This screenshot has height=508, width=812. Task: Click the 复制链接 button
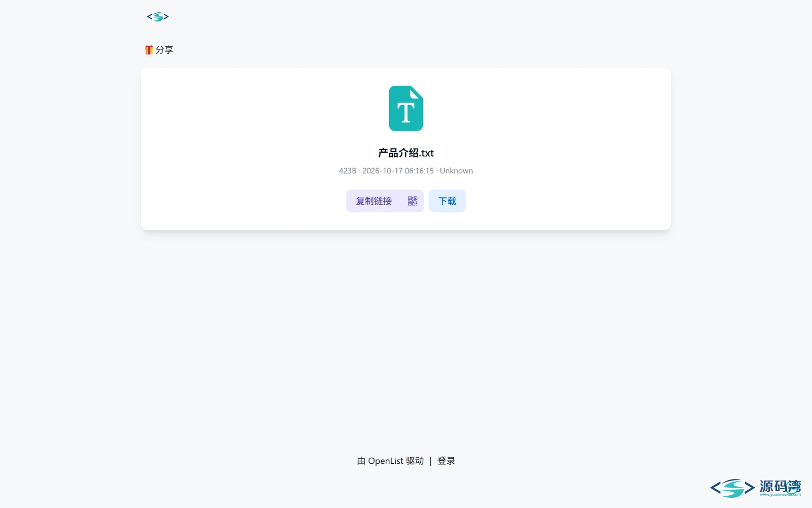pyautogui.click(x=374, y=201)
